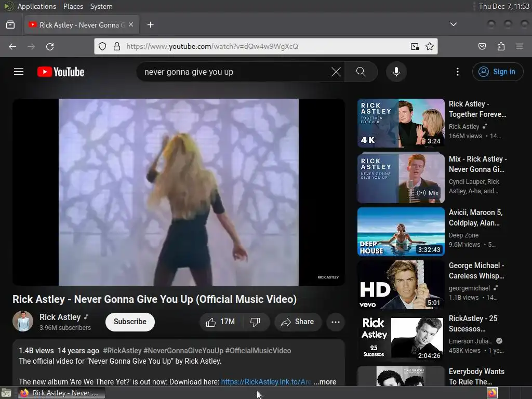Reload the page with refresh icon
Image resolution: width=532 pixels, height=399 pixels.
coord(50,46)
